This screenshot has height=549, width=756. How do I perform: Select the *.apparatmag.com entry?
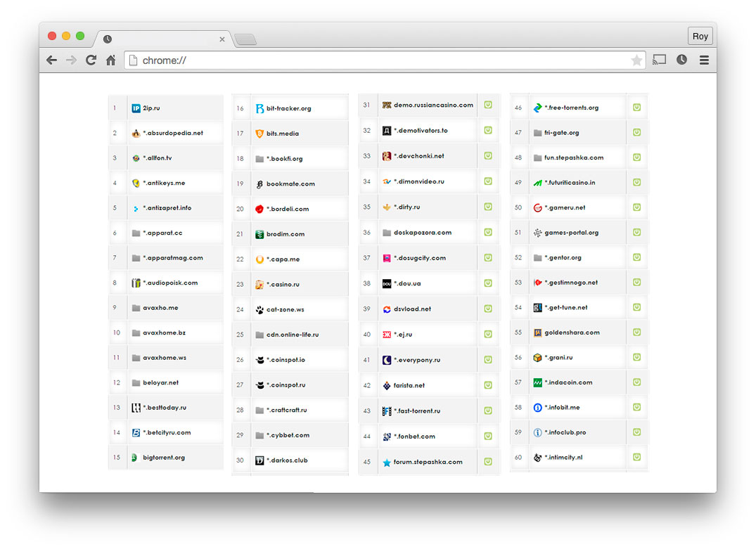tap(166, 258)
